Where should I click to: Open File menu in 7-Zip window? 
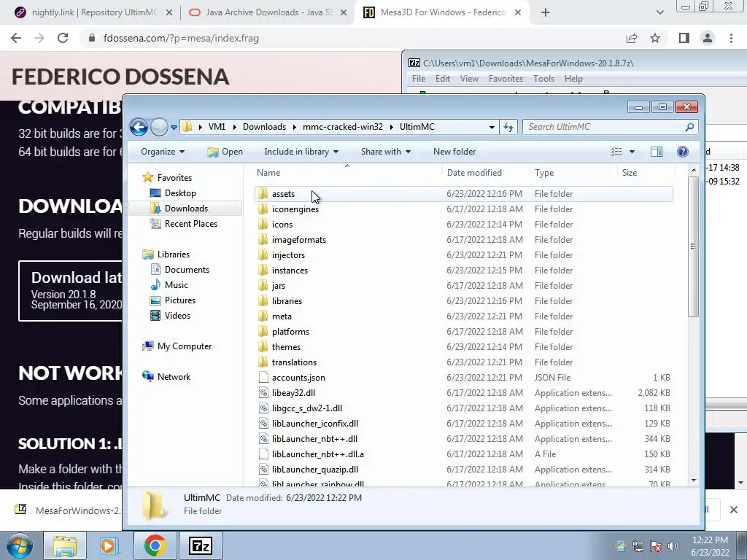coord(418,79)
